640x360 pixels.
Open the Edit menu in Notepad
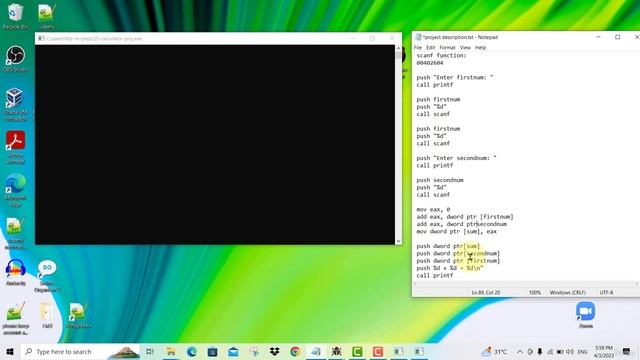431,47
